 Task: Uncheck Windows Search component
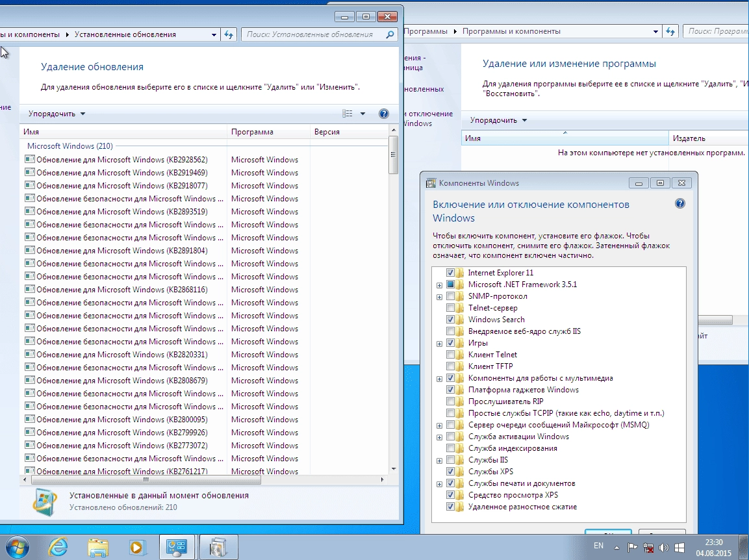[450, 320]
